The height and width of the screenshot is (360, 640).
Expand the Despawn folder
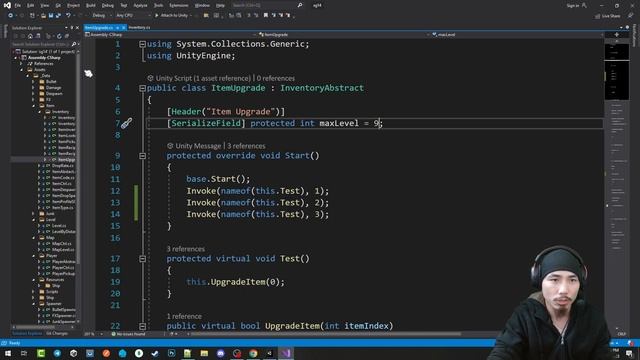coord(33,93)
